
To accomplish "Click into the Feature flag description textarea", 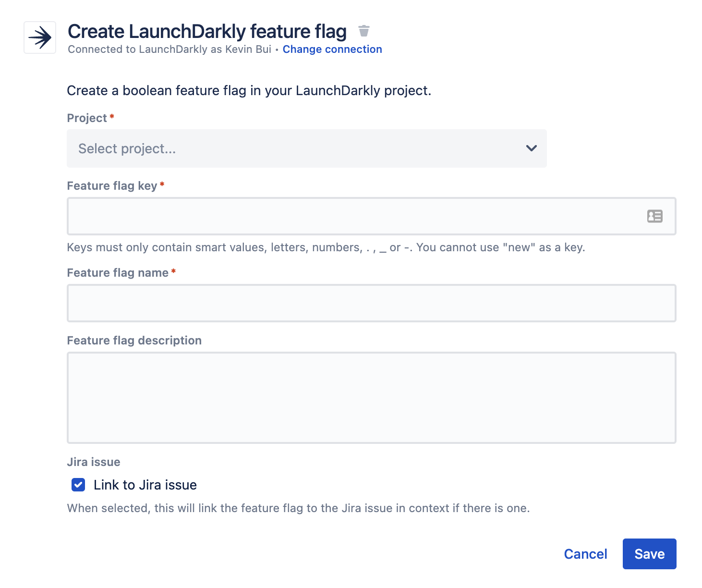I will (x=372, y=398).
